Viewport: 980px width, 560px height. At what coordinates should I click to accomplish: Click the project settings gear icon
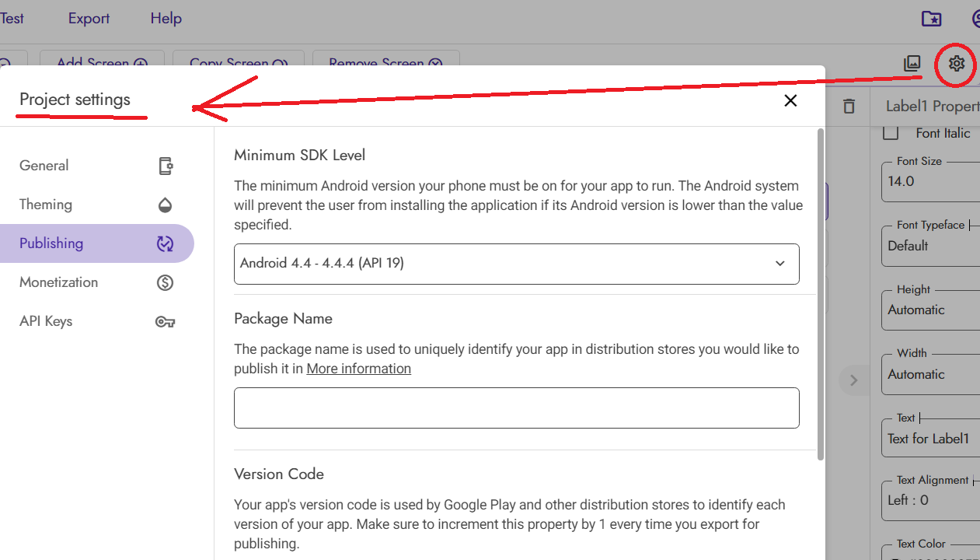(x=956, y=64)
